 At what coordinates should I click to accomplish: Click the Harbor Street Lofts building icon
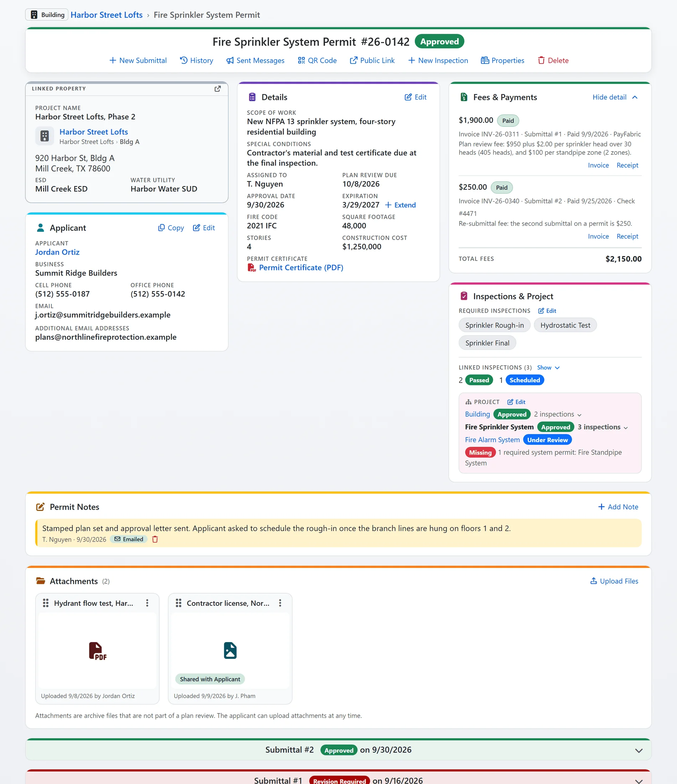point(45,136)
